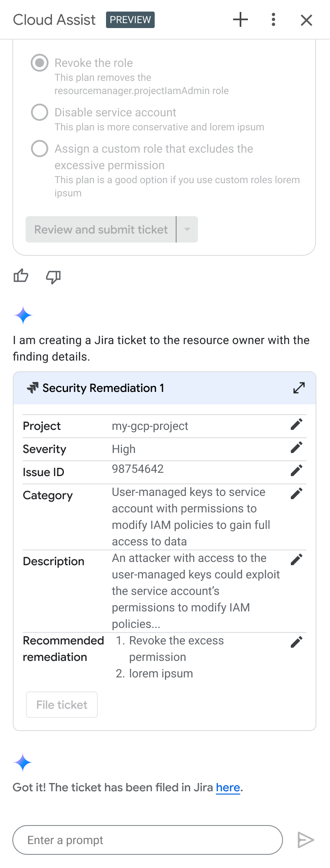Open dropdown arrow beside Review and submit ticket

pos(187,229)
